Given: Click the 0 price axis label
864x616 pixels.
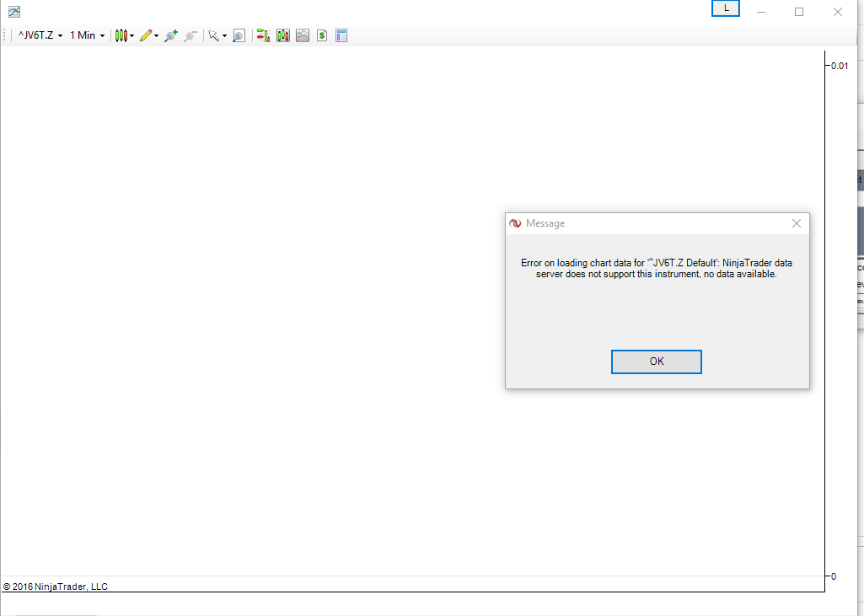Looking at the screenshot, I should (x=834, y=576).
